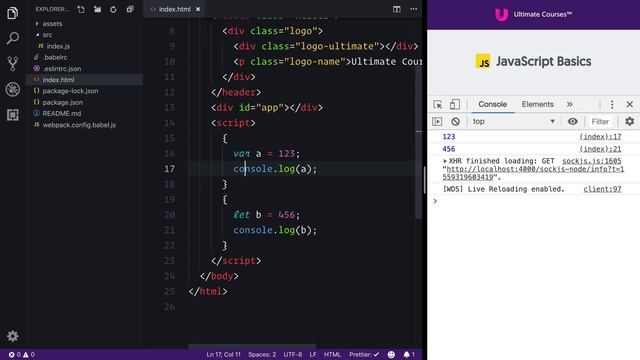Screen dimensions: 640x360
Task: Click line number 21 in the gutter
Action: tap(169, 230)
